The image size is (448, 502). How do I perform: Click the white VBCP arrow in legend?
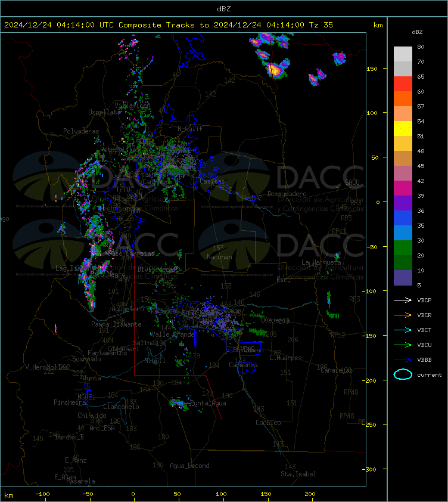point(403,300)
